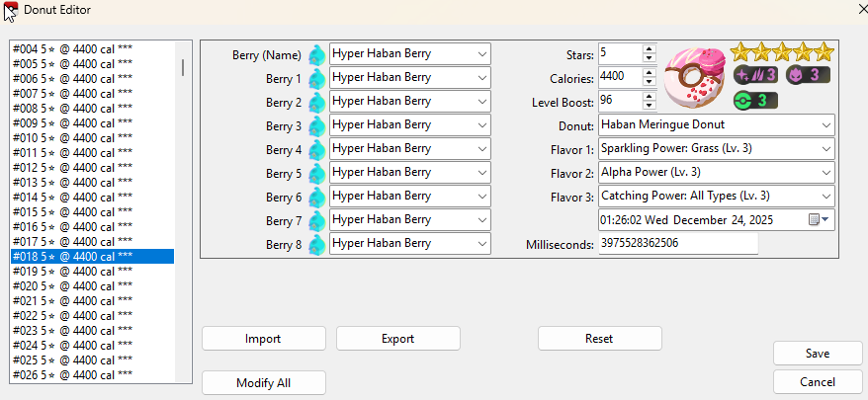Image resolution: width=868 pixels, height=400 pixels.
Task: Click the berry icon beside Berry 8
Action: point(317,245)
